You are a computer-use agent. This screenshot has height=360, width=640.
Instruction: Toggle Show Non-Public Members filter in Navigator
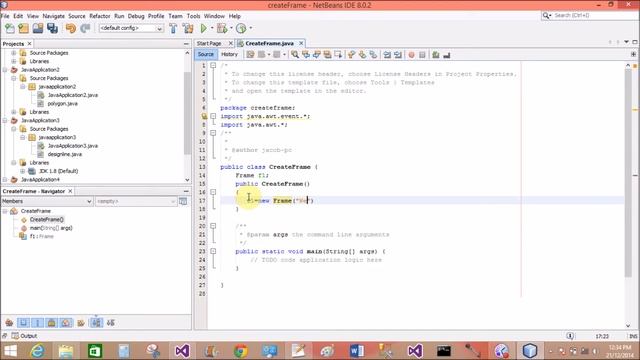coord(52,323)
